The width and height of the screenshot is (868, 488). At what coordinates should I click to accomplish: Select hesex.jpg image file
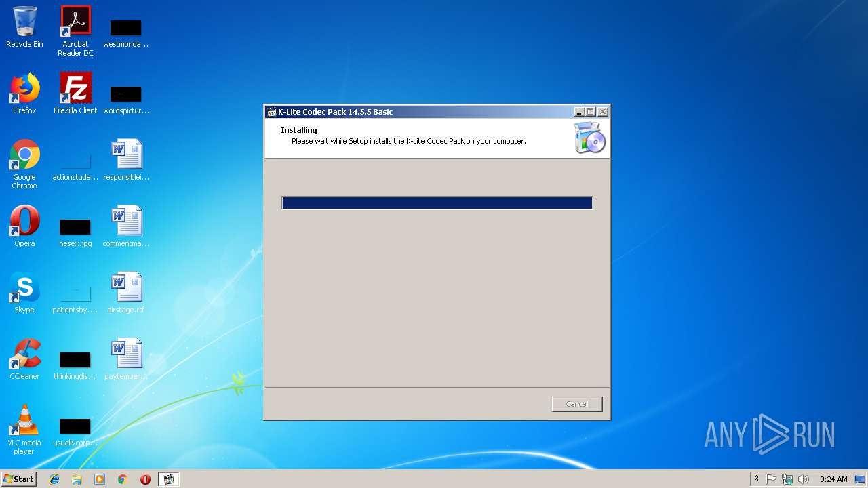75,232
